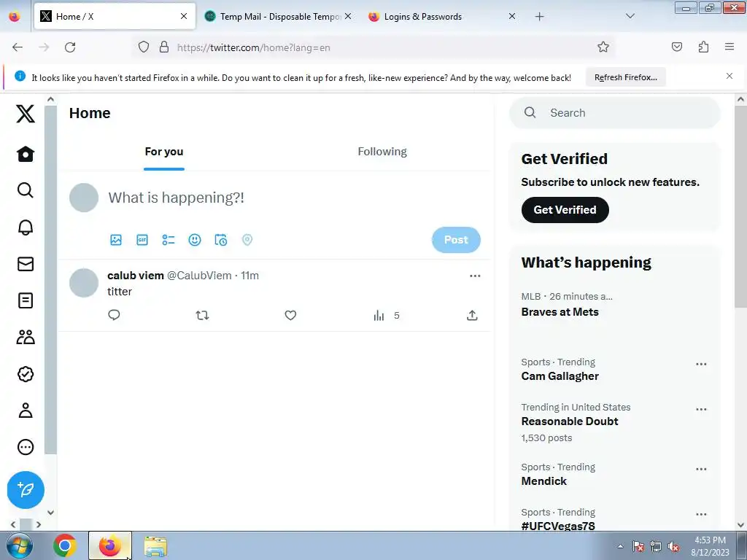This screenshot has height=560, width=747.
Task: Reply to calub viem's post
Action: click(x=114, y=315)
